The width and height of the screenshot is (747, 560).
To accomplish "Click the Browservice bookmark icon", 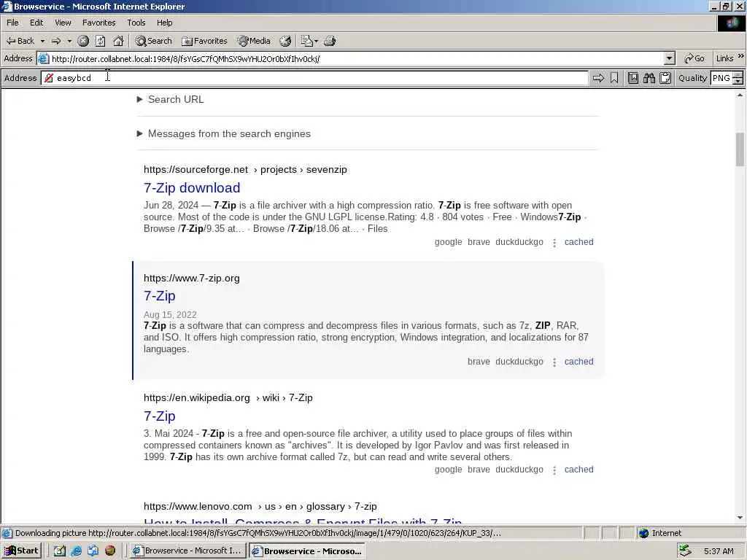I will [614, 78].
